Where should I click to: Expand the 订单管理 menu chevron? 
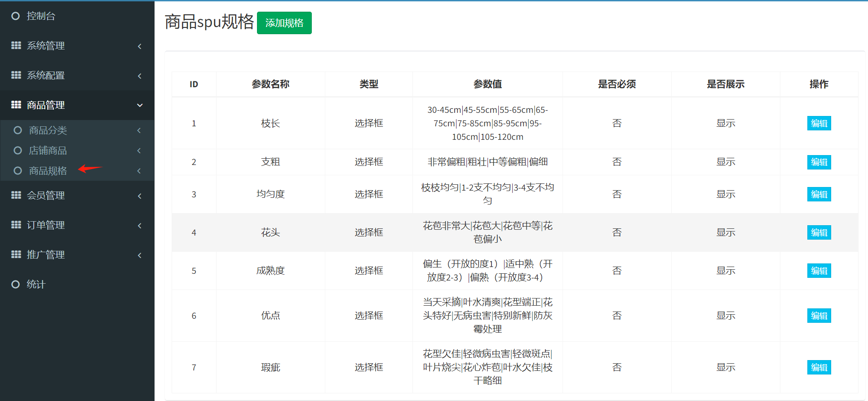click(140, 226)
